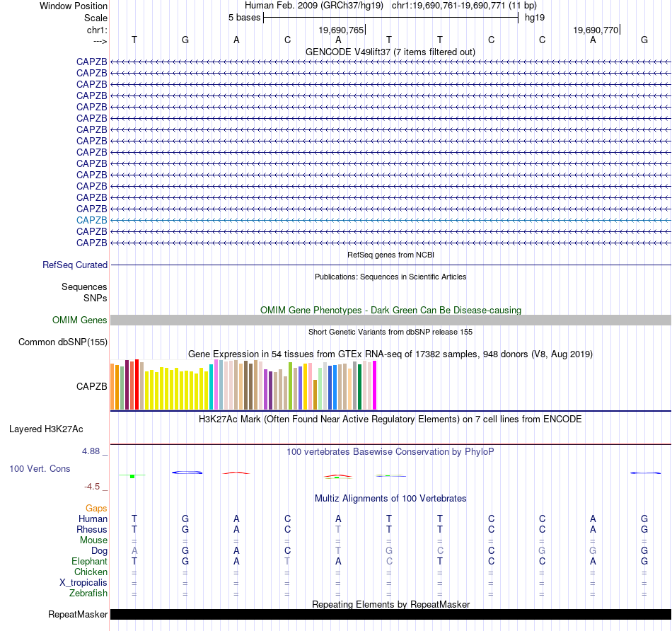Click the Zebrafish species label

coord(88,594)
